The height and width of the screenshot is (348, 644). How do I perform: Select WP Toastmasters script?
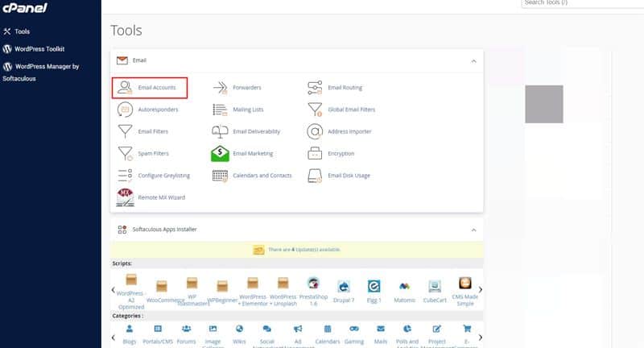[192, 292]
